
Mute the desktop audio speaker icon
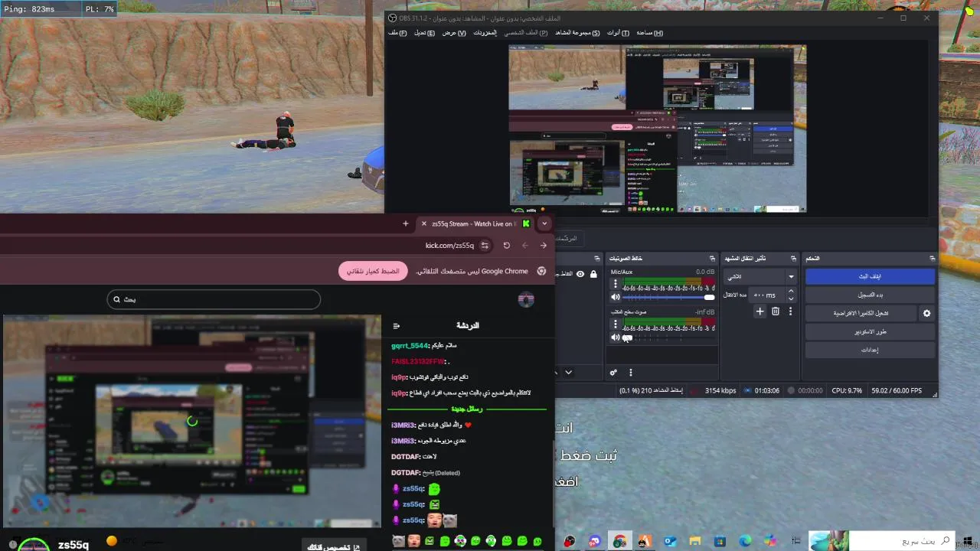(x=615, y=337)
